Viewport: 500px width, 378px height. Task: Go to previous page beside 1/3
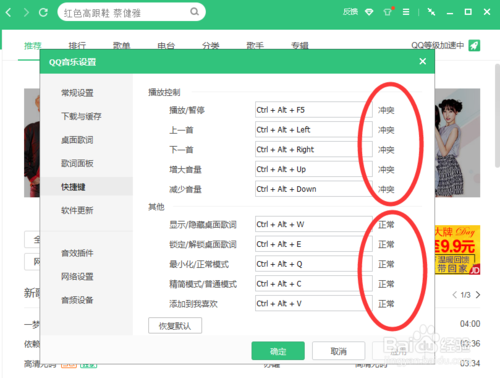pos(454,295)
